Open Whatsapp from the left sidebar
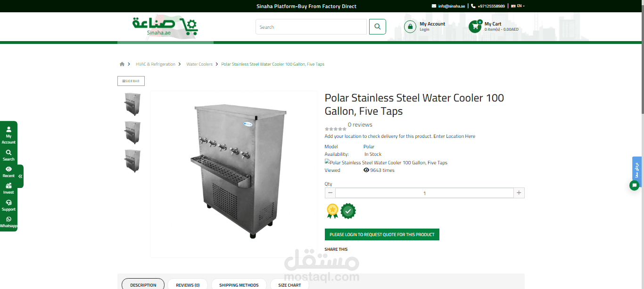The height and width of the screenshot is (289, 644). coord(8,222)
